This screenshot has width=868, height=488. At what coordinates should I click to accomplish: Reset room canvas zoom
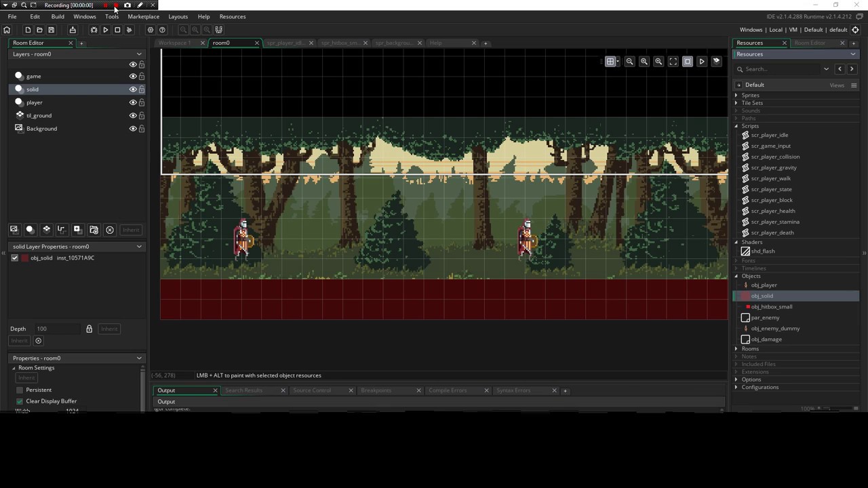point(644,62)
